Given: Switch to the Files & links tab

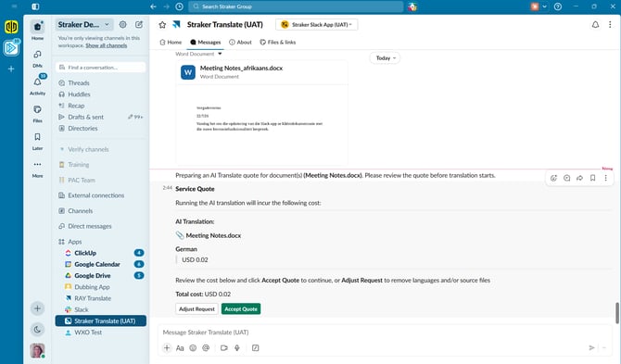Looking at the screenshot, I should (x=278, y=43).
